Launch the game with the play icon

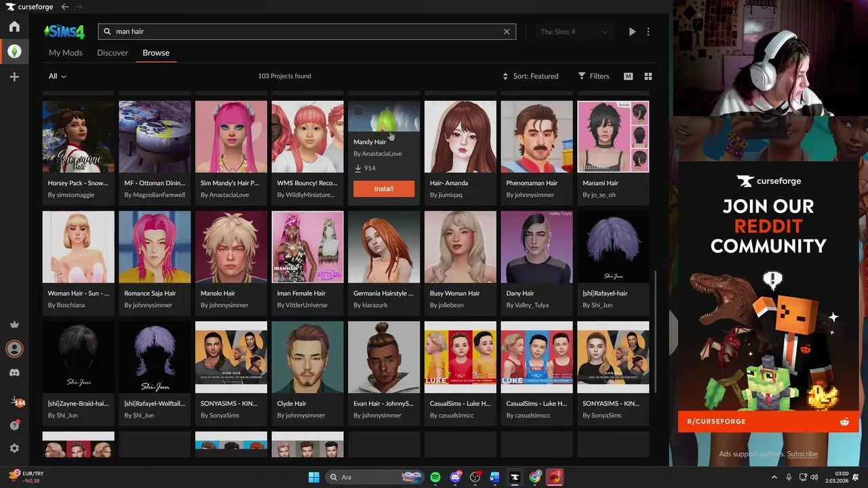pos(632,31)
